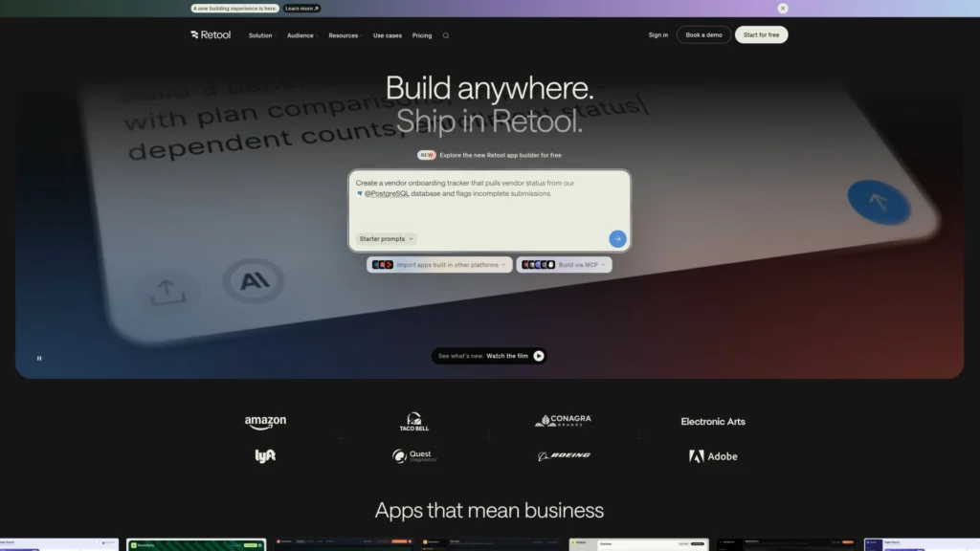Go to Use cases page
The image size is (980, 551).
point(388,35)
